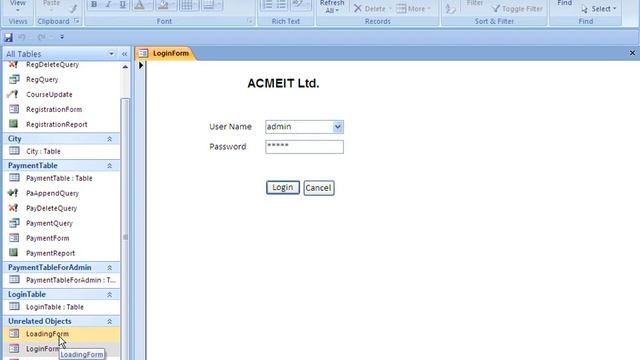Click the Italic formatting button
Viewport: 640px width, 360px height.
coord(108,4)
